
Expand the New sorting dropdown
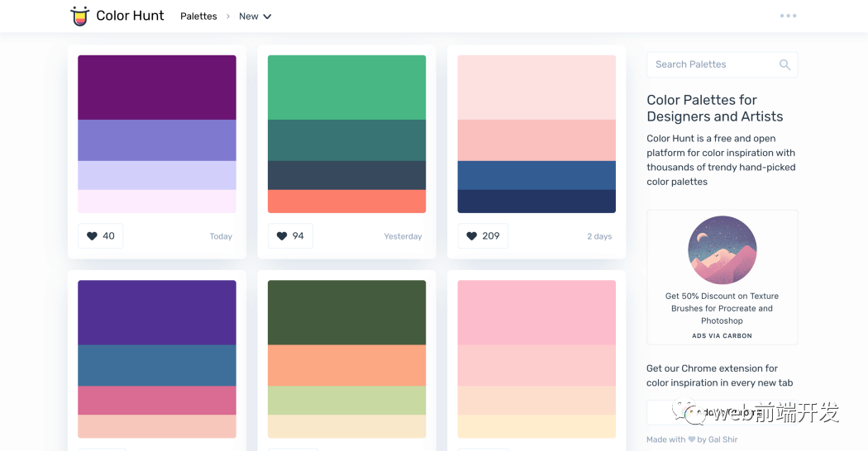[255, 17]
